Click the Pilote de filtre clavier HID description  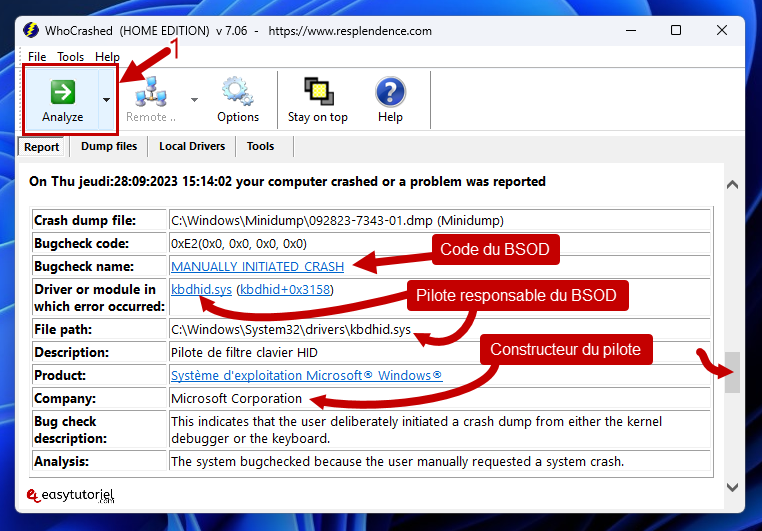244,352
